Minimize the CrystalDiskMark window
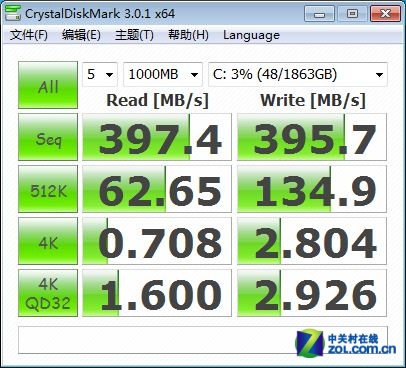The height and width of the screenshot is (368, 406). pyautogui.click(x=319, y=14)
